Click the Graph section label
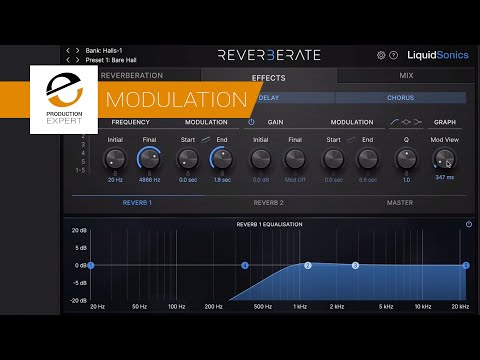The image size is (480, 360). (445, 122)
